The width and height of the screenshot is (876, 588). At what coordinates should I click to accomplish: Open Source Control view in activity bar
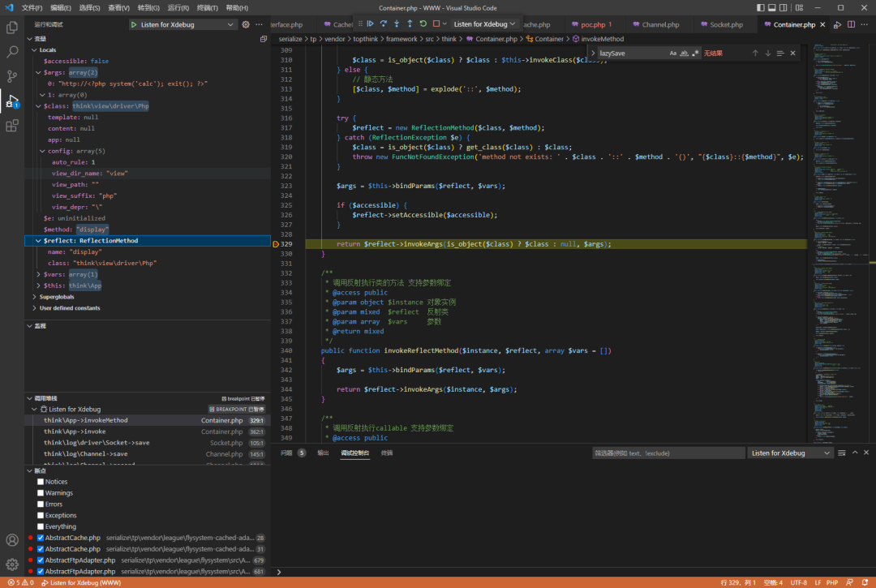(x=12, y=76)
